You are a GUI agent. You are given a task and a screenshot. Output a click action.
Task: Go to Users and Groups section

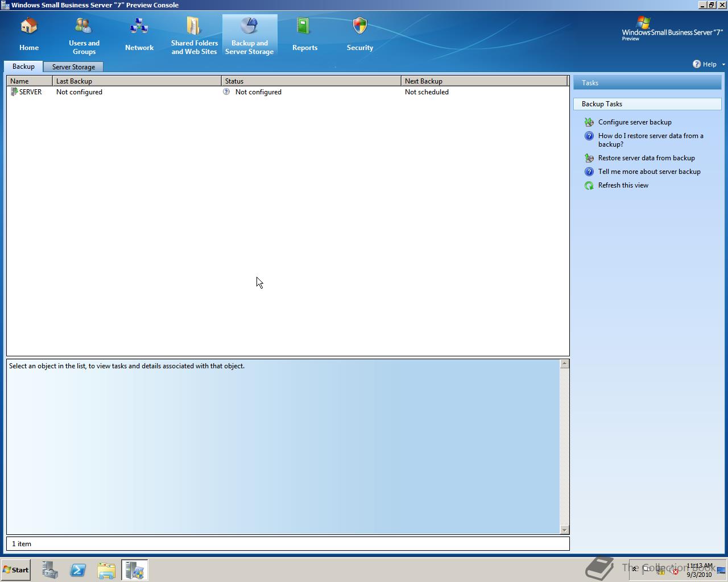[84, 36]
